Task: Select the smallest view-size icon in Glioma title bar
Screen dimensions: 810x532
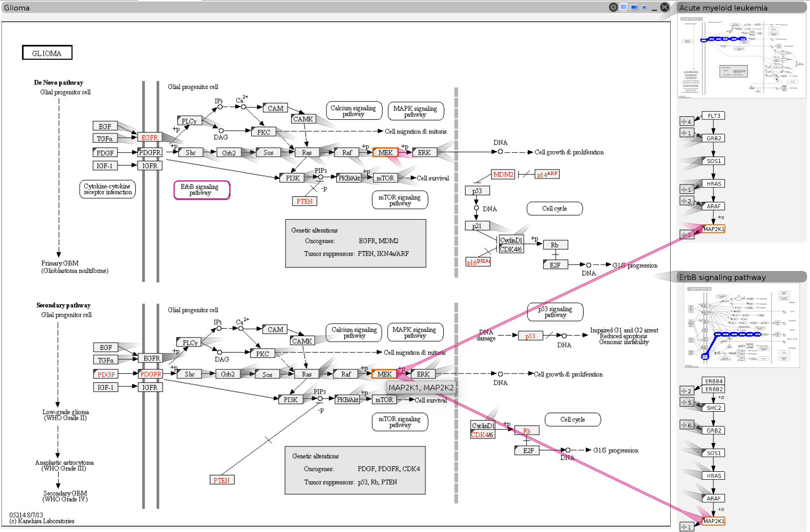Action: tap(644, 7)
